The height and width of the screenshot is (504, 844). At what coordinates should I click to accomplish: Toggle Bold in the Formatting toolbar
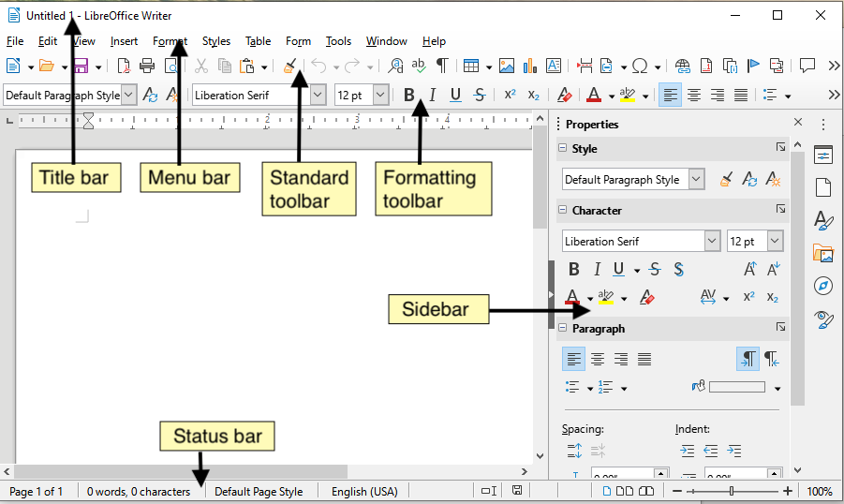pyautogui.click(x=408, y=95)
